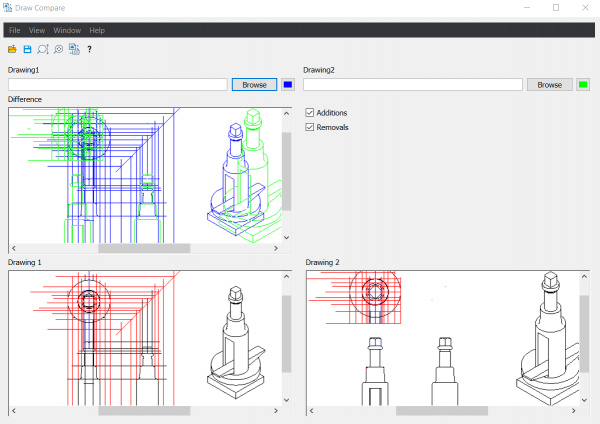Screen dimensions: 600x424
Task: Click the Drawing 1 view scroll-down arrow
Action: pyautogui.click(x=287, y=400)
